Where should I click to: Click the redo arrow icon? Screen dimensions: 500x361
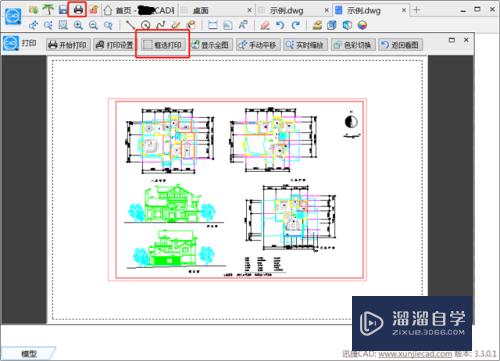tap(295, 25)
